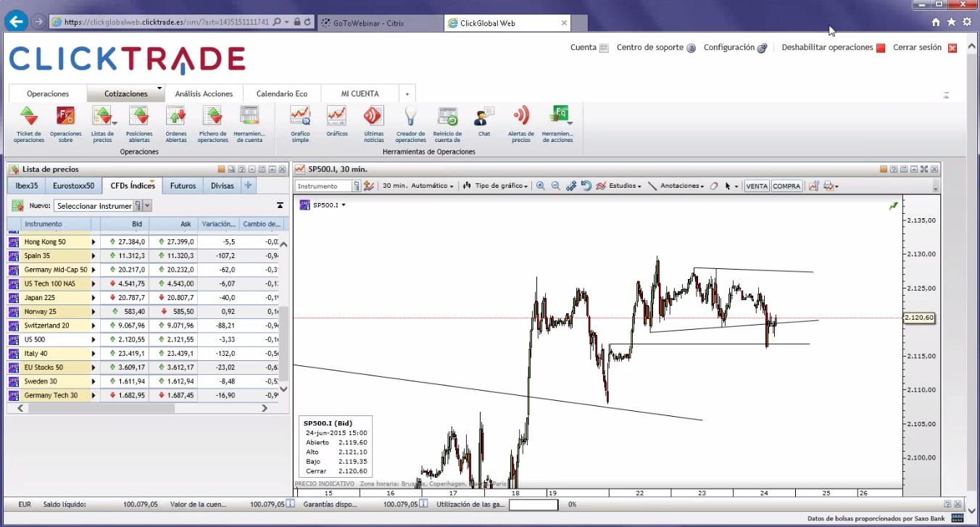980x527 pixels.
Task: Open Ticket de operaciones tool
Action: coord(28,123)
